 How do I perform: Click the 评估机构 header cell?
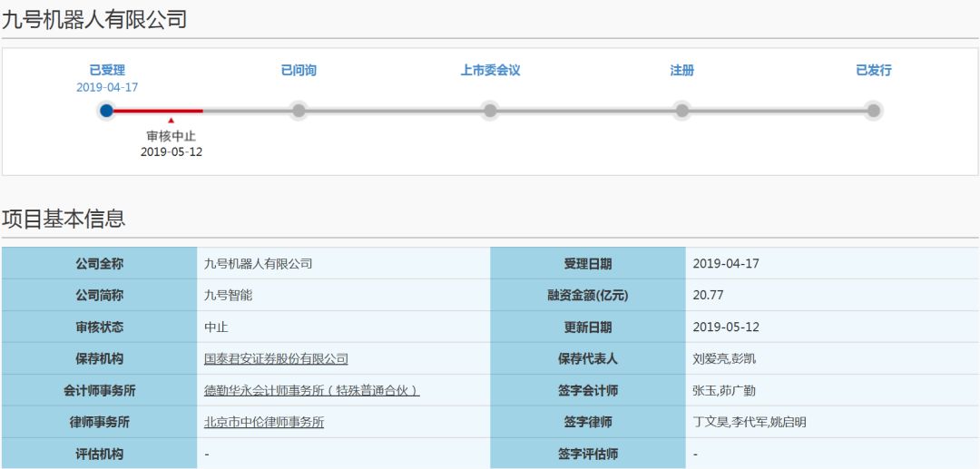(x=100, y=454)
